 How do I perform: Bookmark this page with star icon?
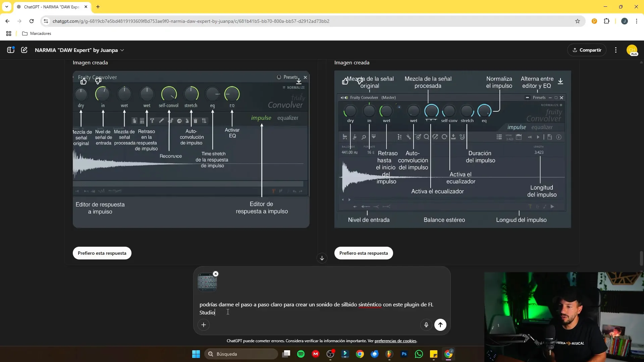click(x=577, y=21)
